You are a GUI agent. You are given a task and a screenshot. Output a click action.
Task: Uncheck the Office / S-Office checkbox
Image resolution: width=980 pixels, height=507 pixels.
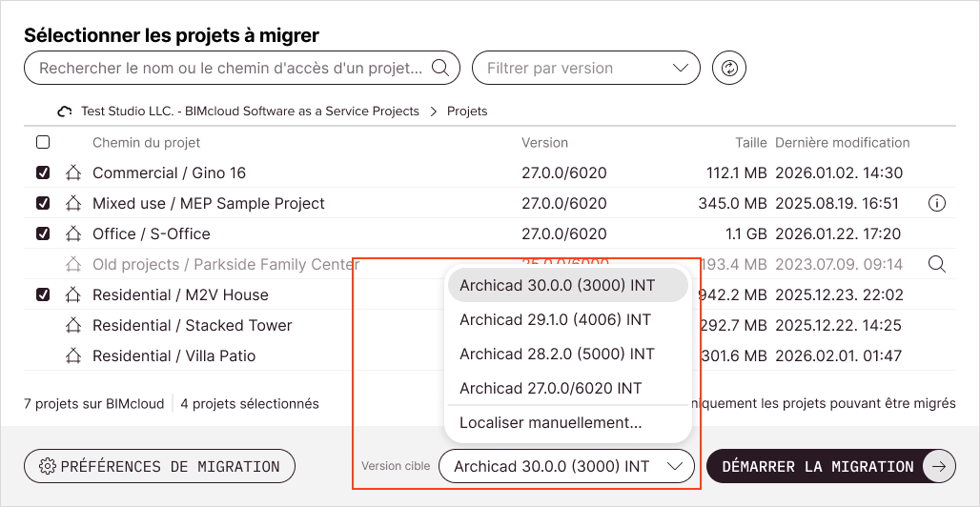coord(43,233)
